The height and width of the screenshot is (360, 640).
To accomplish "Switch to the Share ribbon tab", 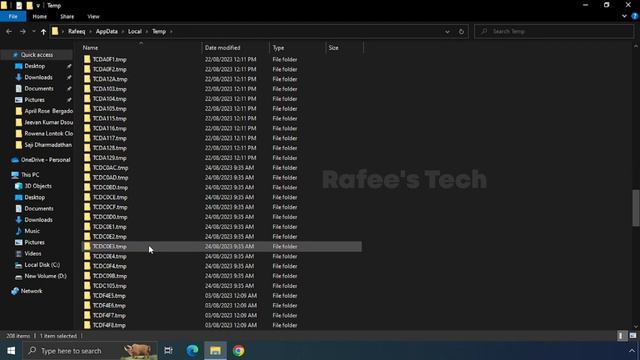I will click(x=67, y=16).
